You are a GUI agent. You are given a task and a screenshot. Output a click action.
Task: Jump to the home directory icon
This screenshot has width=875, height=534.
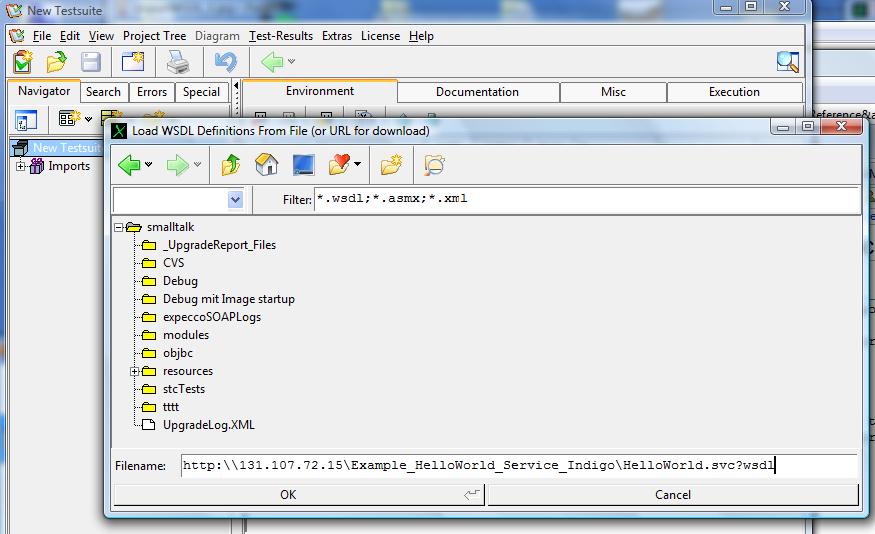click(x=266, y=164)
